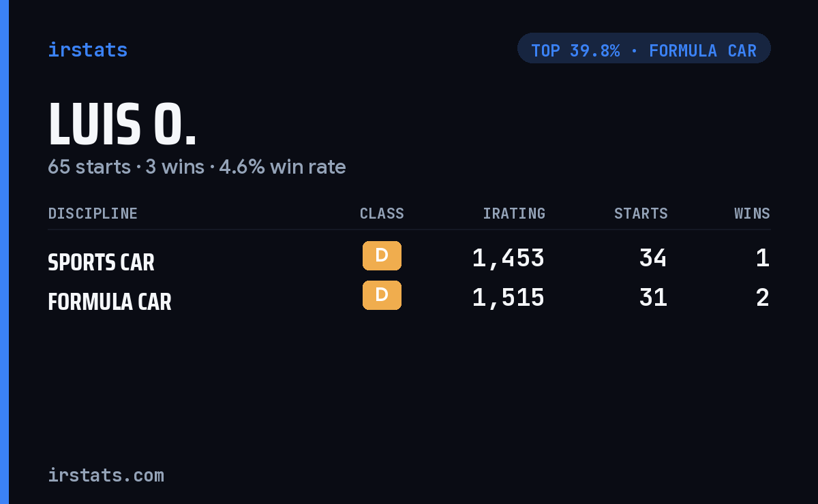Sort by the iRating column header
This screenshot has width=818, height=504.
point(514,214)
